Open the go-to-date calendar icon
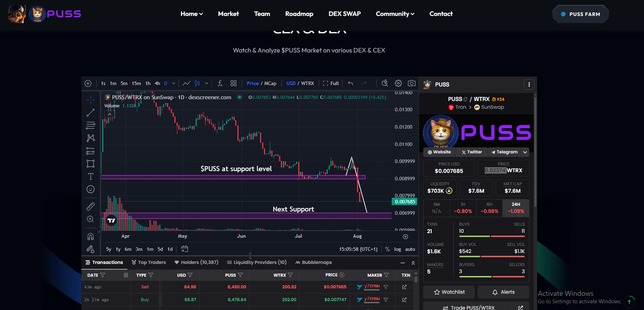This screenshot has width=644, height=310. (x=184, y=249)
